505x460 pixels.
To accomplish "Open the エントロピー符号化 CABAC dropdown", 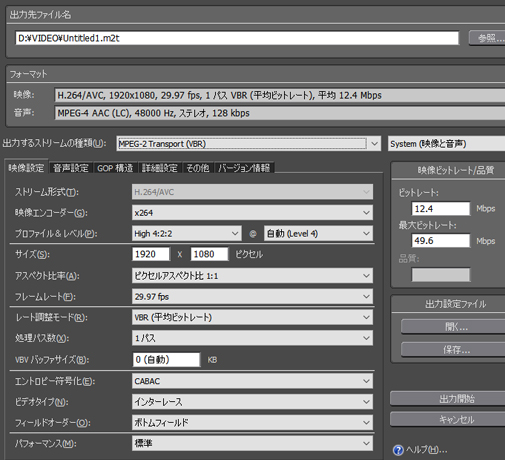I will (x=252, y=381).
